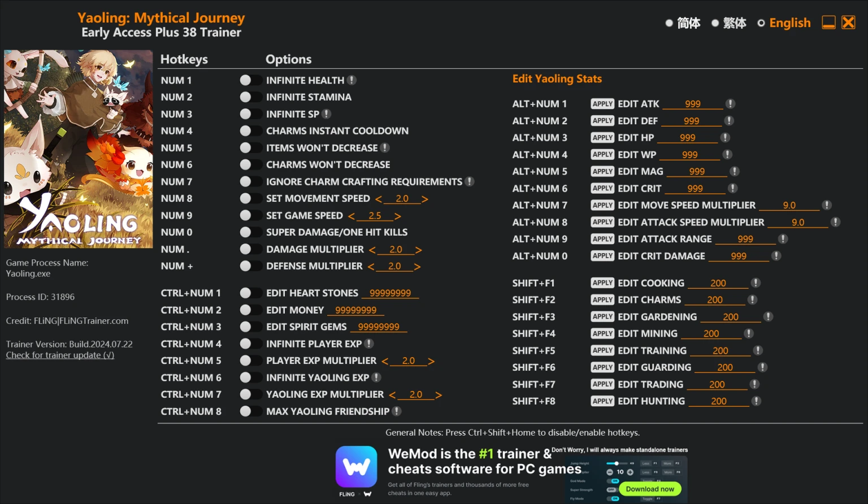This screenshot has height=504, width=868.
Task: Click the info icon beside Infinite Yaoling EXP
Action: tap(376, 377)
